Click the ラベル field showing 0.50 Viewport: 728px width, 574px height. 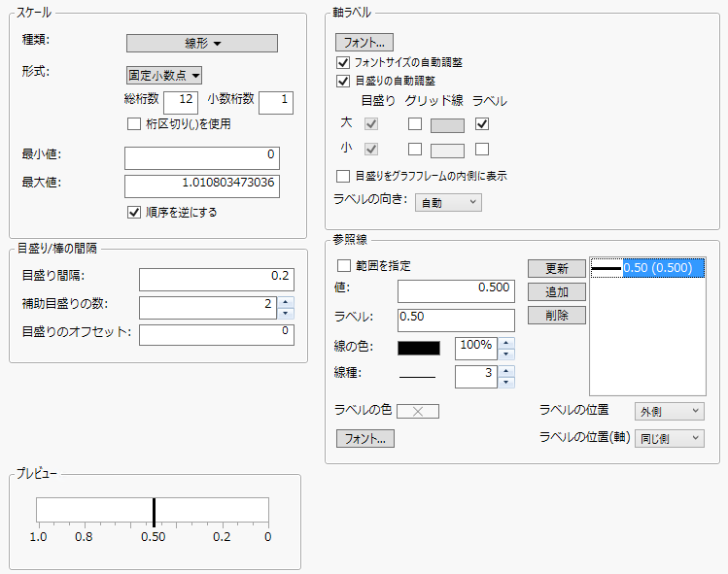tap(456, 321)
